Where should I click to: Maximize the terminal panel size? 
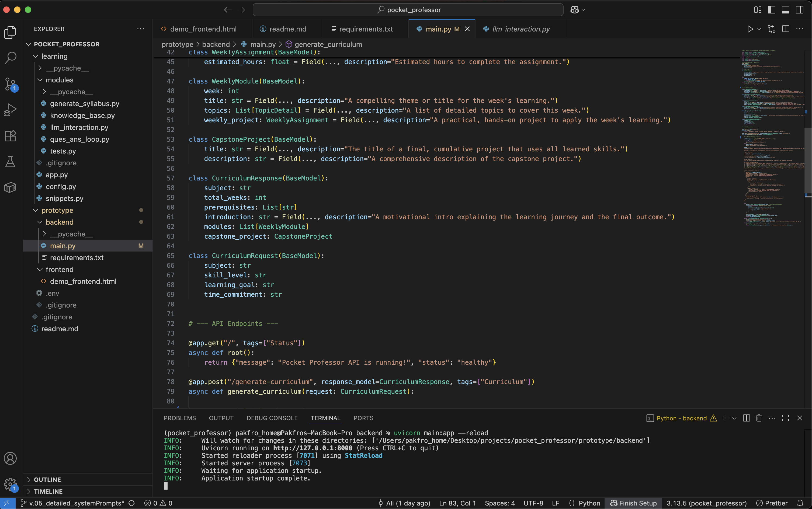point(786,418)
